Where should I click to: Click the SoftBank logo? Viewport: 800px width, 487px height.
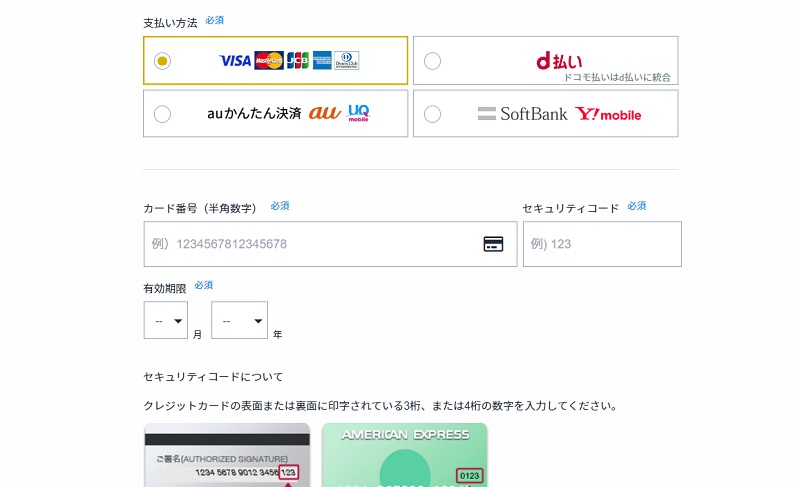(522, 114)
